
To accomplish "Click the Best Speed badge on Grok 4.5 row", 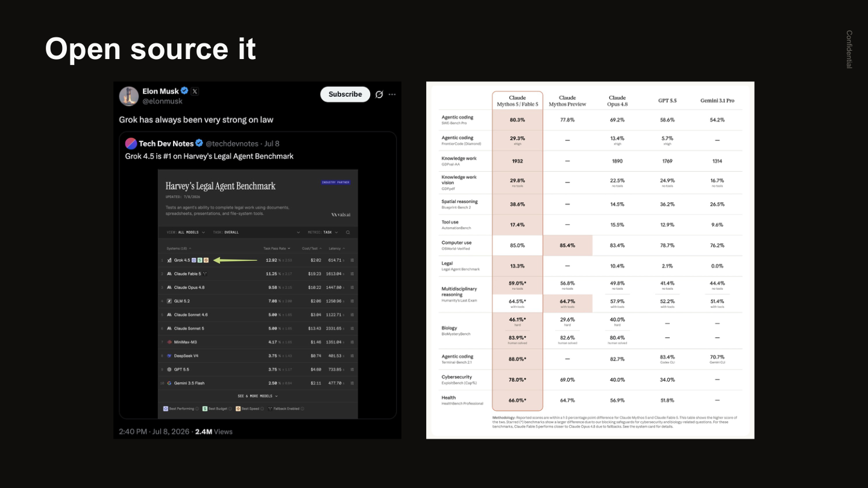I will [206, 260].
